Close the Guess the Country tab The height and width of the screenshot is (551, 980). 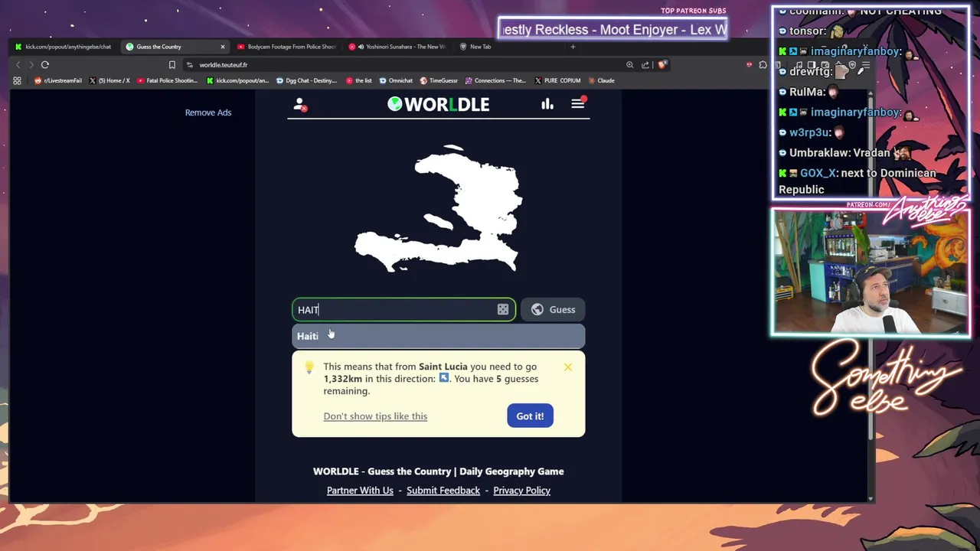pyautogui.click(x=223, y=47)
